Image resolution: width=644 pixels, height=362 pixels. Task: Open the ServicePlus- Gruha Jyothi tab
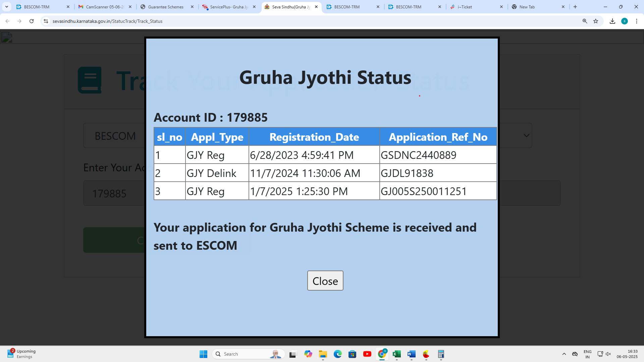pyautogui.click(x=228, y=7)
